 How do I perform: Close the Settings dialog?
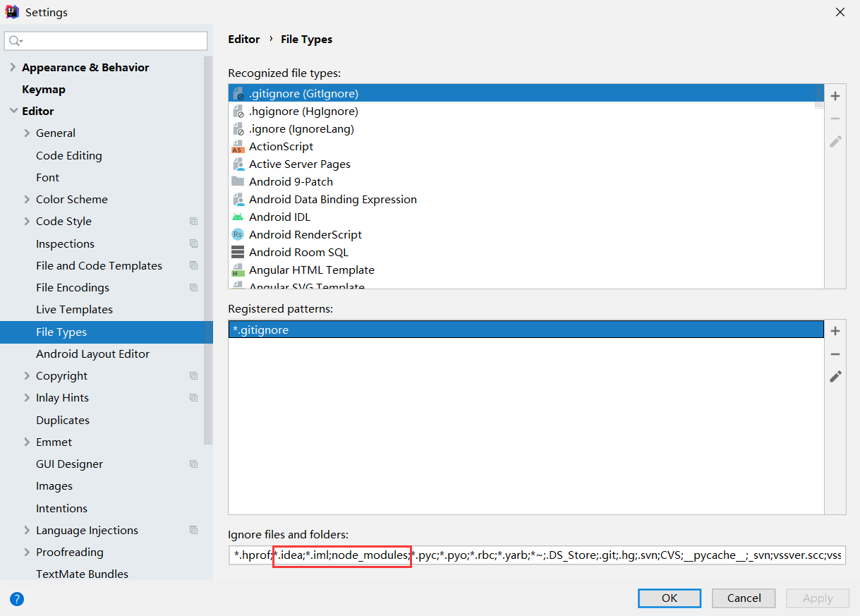(840, 12)
